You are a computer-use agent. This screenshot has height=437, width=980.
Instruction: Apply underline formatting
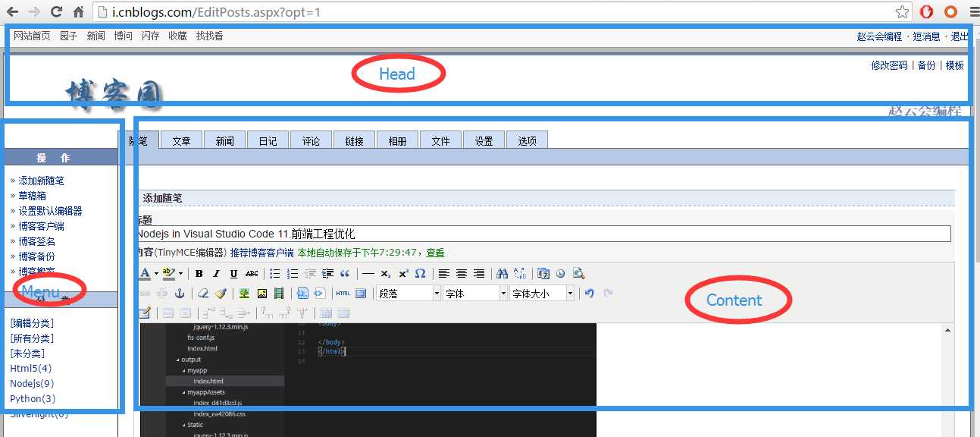coord(234,273)
